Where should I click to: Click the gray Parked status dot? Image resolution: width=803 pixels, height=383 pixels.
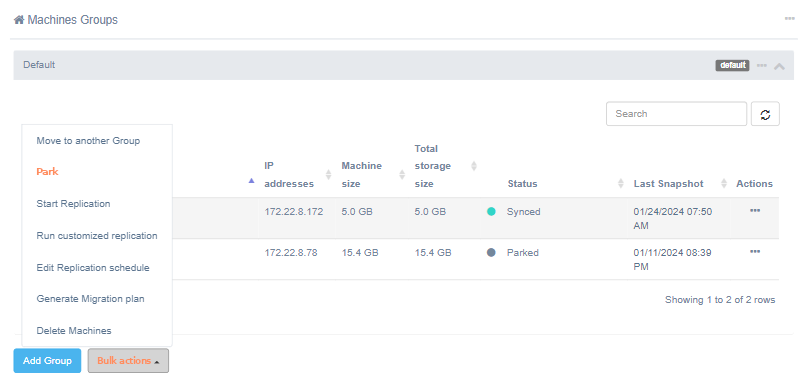click(x=491, y=252)
